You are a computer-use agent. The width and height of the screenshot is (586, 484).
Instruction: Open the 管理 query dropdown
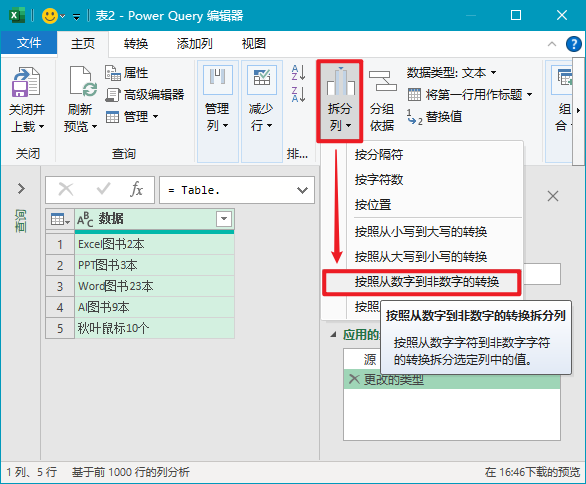132,117
